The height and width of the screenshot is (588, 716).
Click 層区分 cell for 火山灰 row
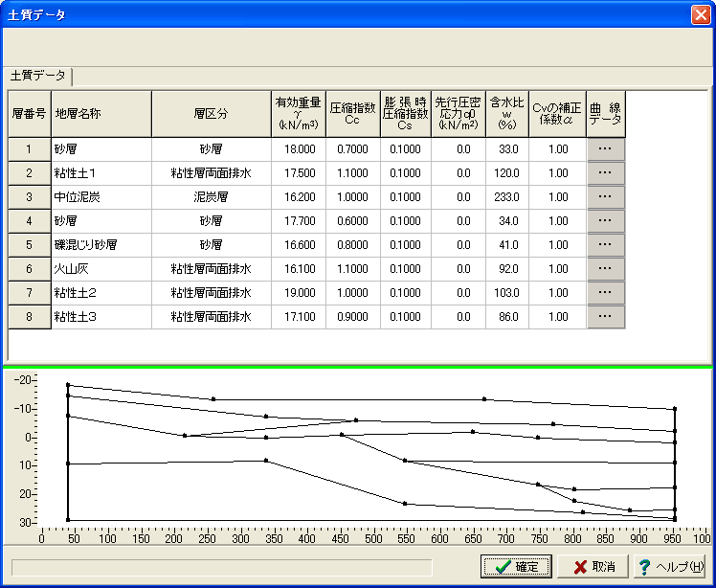[x=211, y=269]
